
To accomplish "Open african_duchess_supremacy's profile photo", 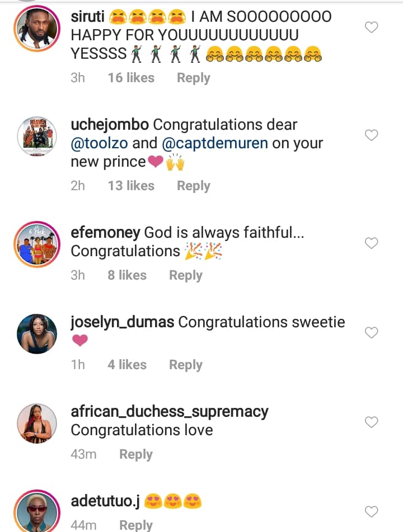I will 37,423.
